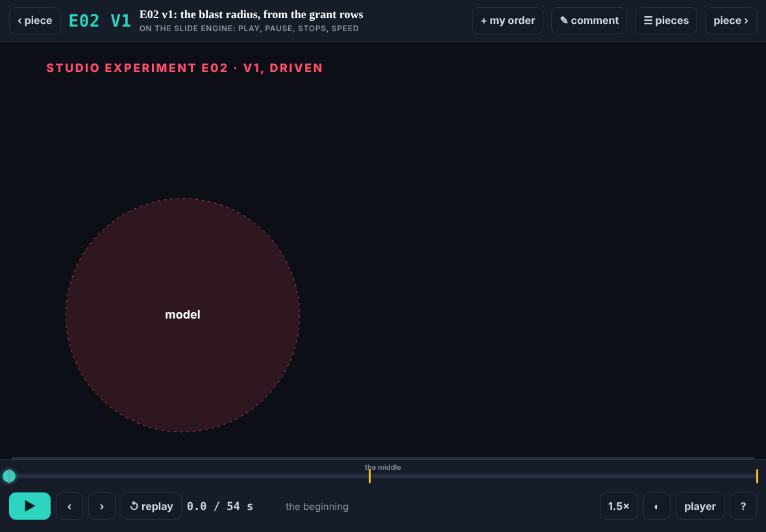
Task: Click the title "E02 v1: the blast radius, from the grant rows"
Action: [251, 15]
